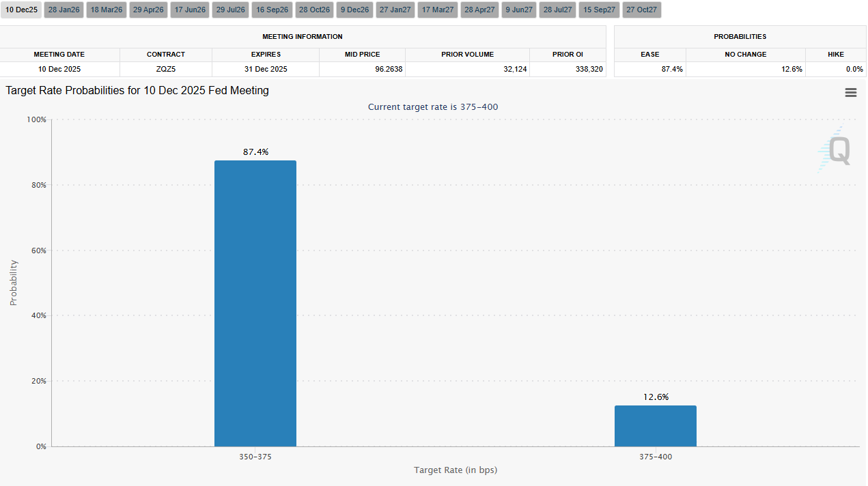Click the 12.6% bar above 375-400
Viewport: 868px width, 486px height.
[x=655, y=425]
